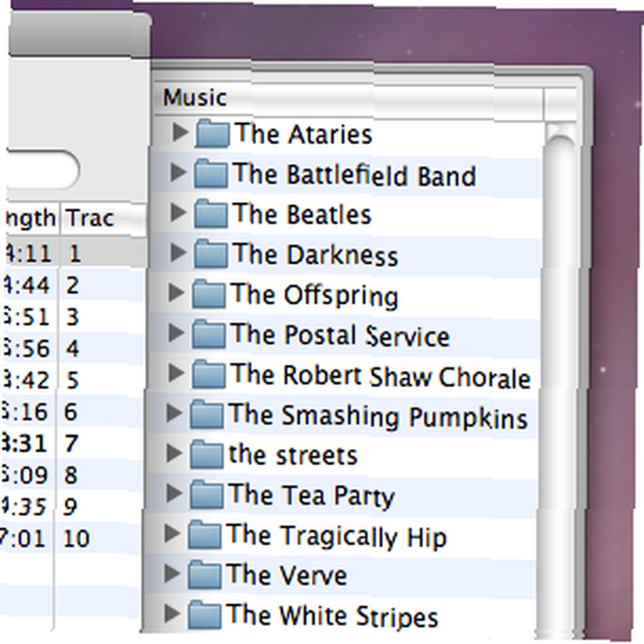Screen dimensions: 644x644
Task: Click the streets folder icon
Action: [206, 454]
